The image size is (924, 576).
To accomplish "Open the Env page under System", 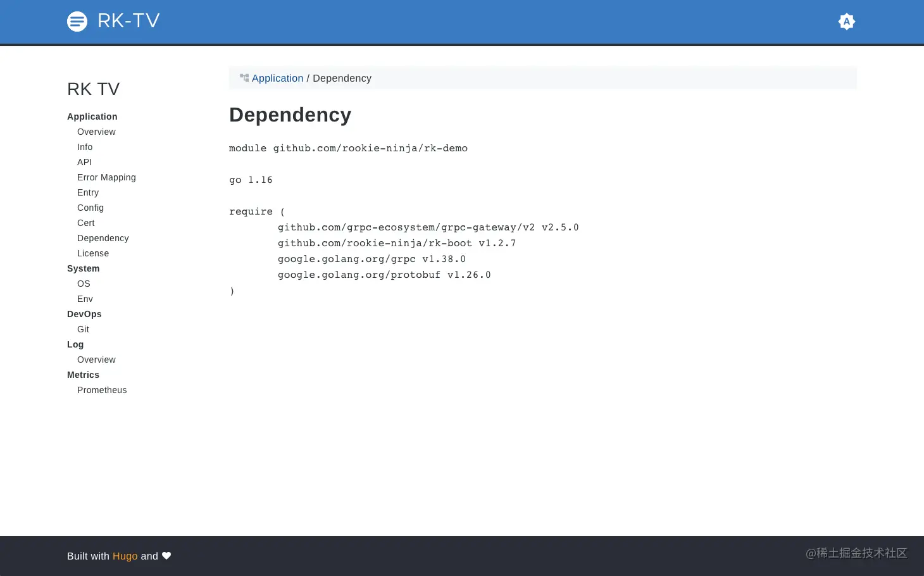I will pyautogui.click(x=85, y=299).
